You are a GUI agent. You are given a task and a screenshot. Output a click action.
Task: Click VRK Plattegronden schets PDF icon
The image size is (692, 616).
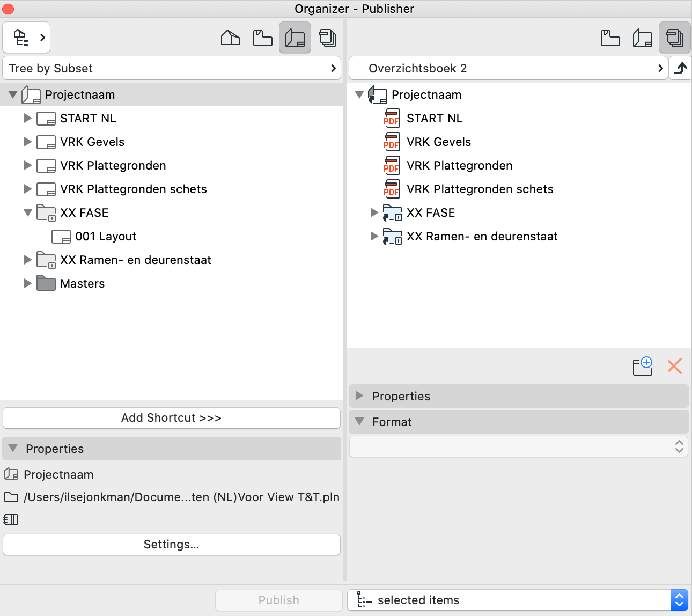click(x=392, y=189)
